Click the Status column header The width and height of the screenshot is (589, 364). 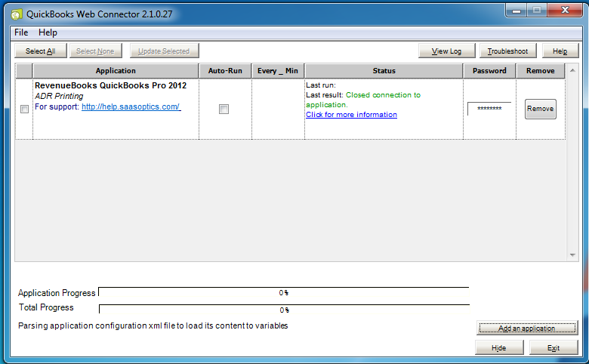pyautogui.click(x=384, y=71)
